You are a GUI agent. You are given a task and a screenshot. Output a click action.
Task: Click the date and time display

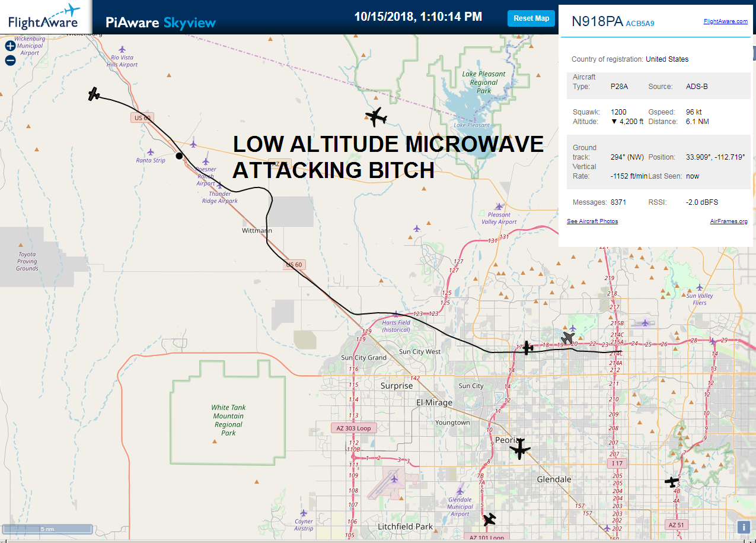pos(418,17)
